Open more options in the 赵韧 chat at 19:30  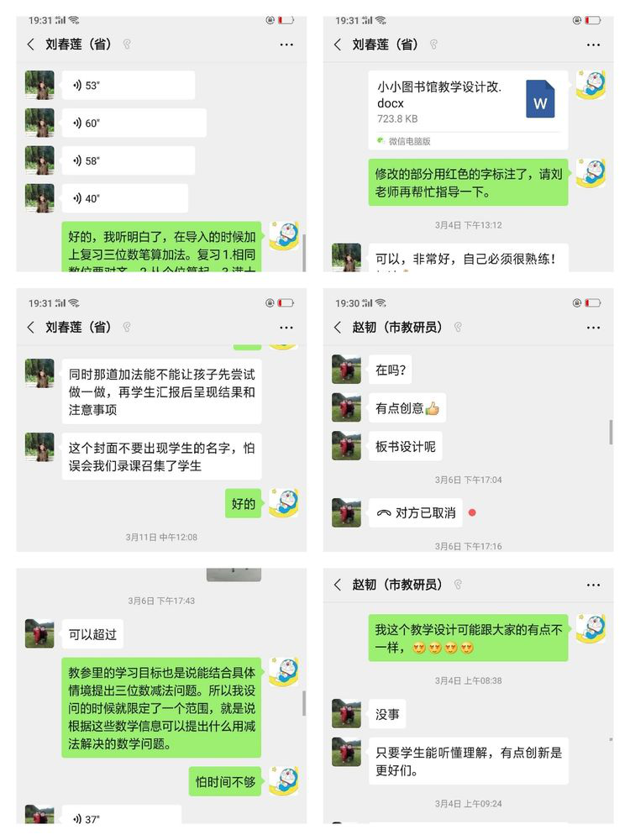coord(593,328)
